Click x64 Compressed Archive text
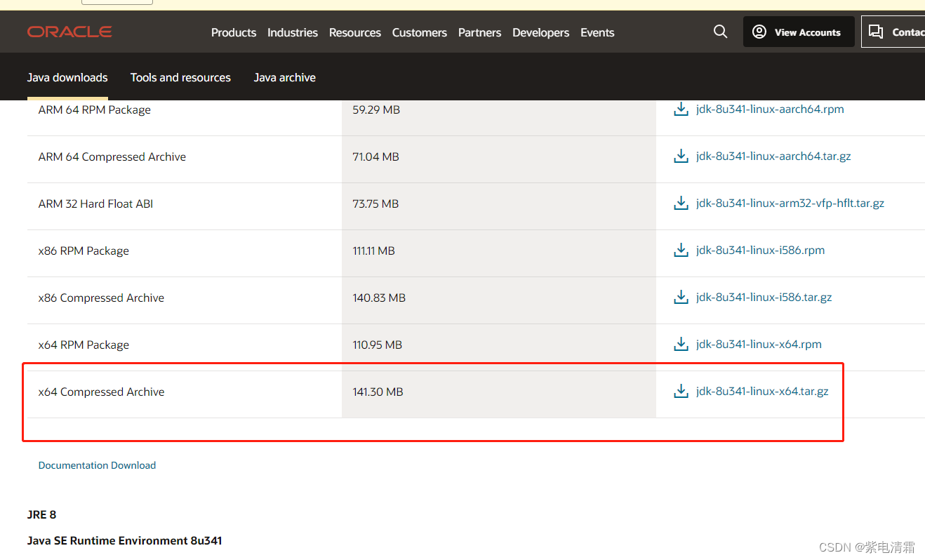The width and height of the screenshot is (925, 560). 101,392
